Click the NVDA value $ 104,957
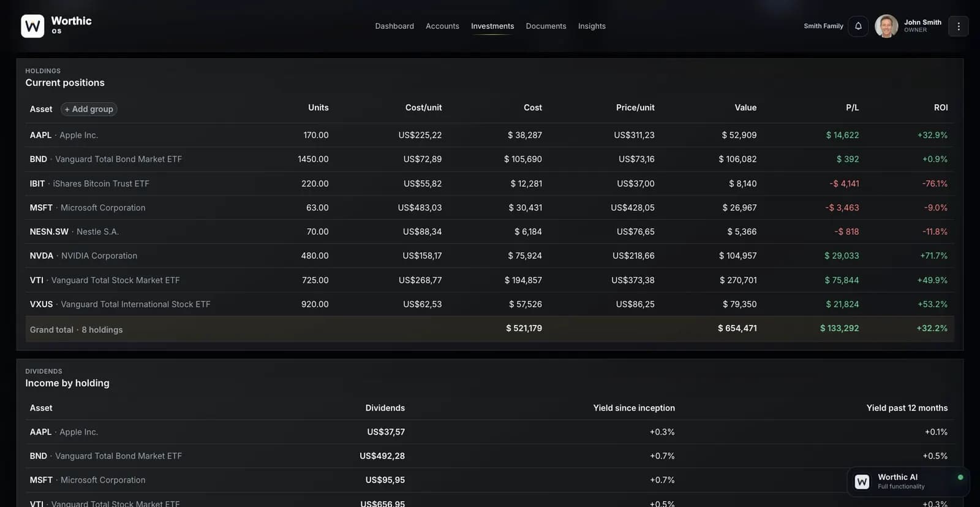The image size is (980, 507). tap(737, 256)
